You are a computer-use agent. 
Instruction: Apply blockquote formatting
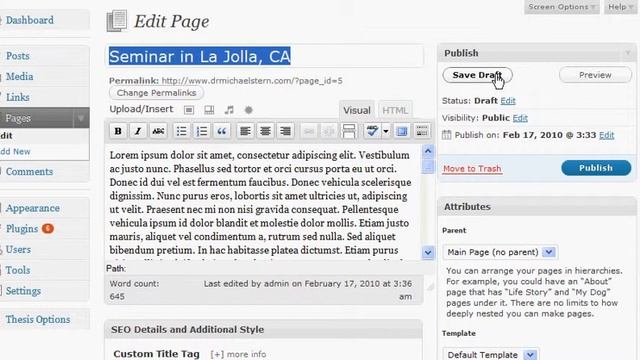pyautogui.click(x=222, y=131)
